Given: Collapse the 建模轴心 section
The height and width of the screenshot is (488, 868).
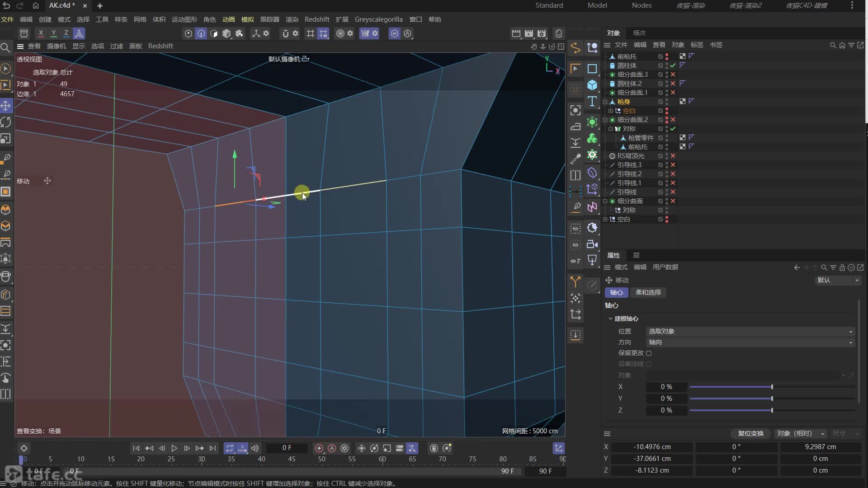Looking at the screenshot, I should coord(610,319).
